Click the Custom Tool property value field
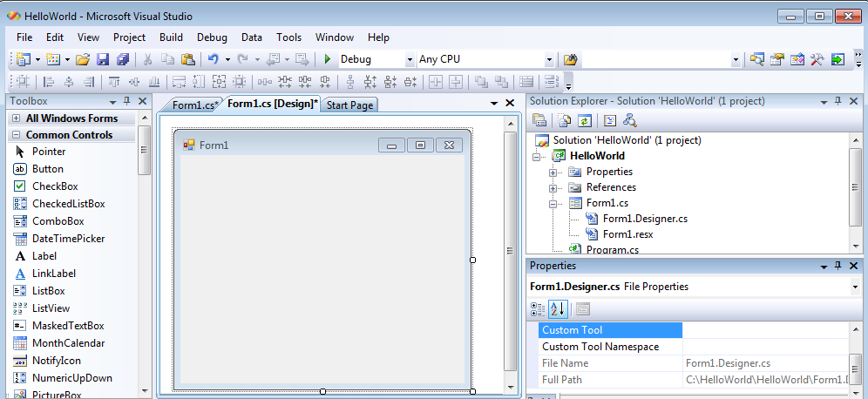 765,330
